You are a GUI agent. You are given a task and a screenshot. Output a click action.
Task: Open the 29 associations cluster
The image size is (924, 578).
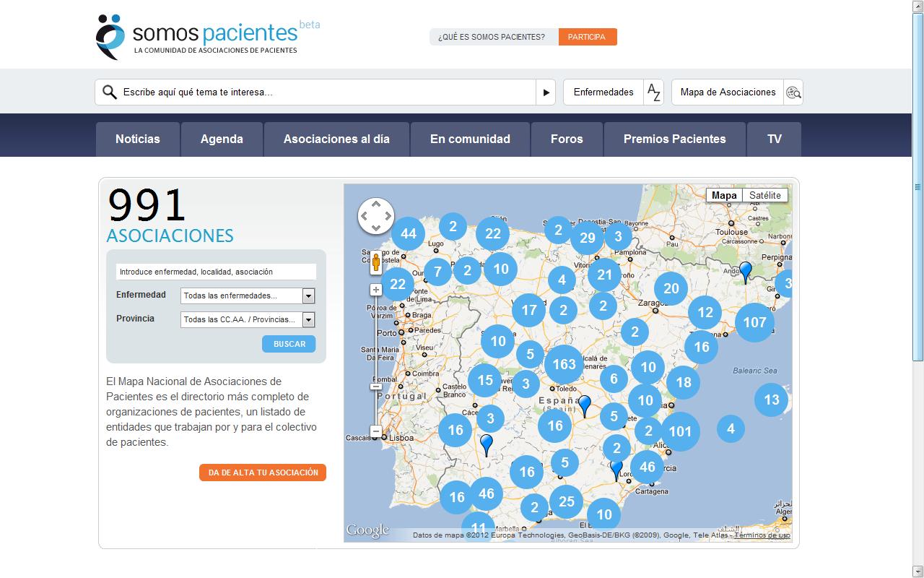tap(587, 238)
